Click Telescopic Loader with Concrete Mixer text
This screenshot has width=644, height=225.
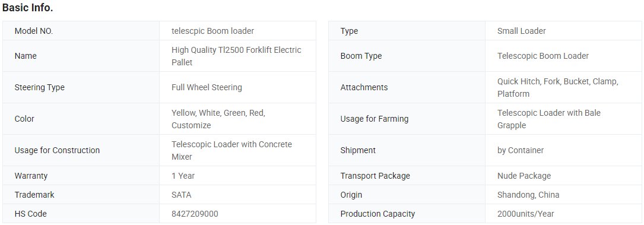coord(231,151)
